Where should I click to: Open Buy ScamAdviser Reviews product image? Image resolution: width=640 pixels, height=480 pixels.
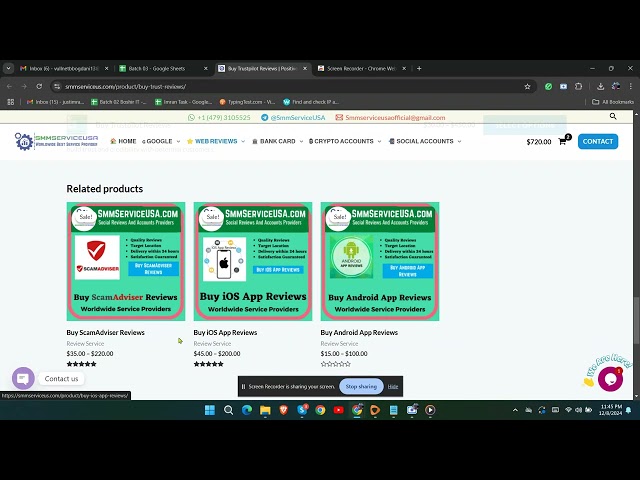coord(126,261)
